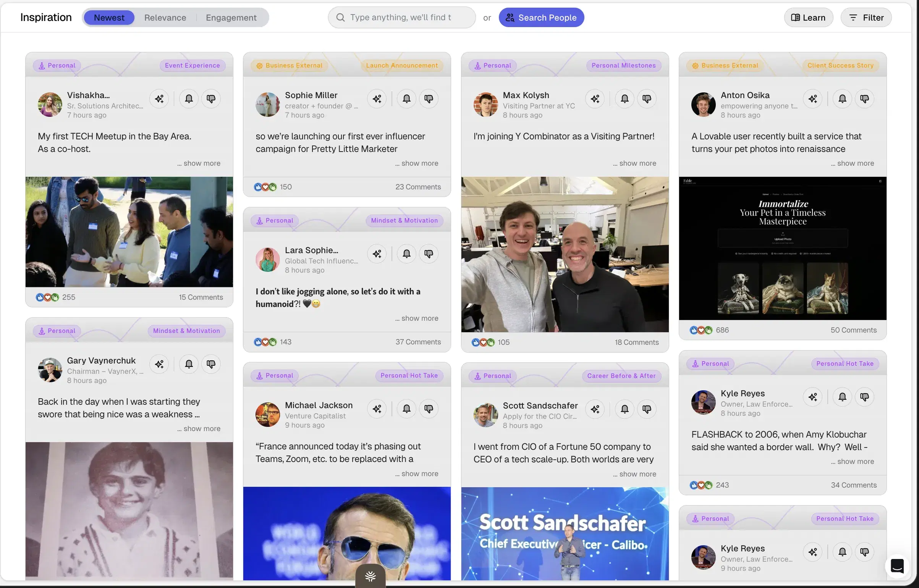This screenshot has height=588, width=919.
Task: Open the 15 Comments link on Vishakha's post
Action: click(x=201, y=297)
